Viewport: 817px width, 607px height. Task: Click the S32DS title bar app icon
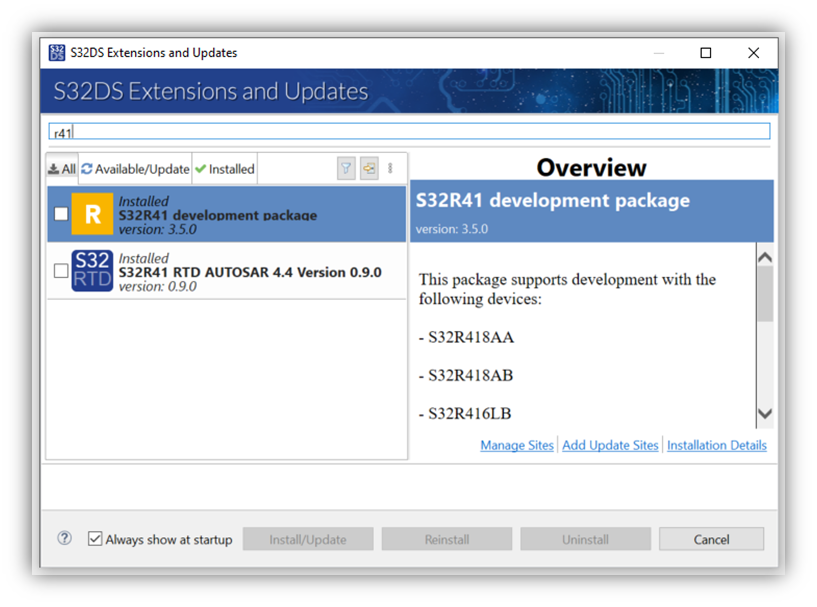click(x=56, y=53)
